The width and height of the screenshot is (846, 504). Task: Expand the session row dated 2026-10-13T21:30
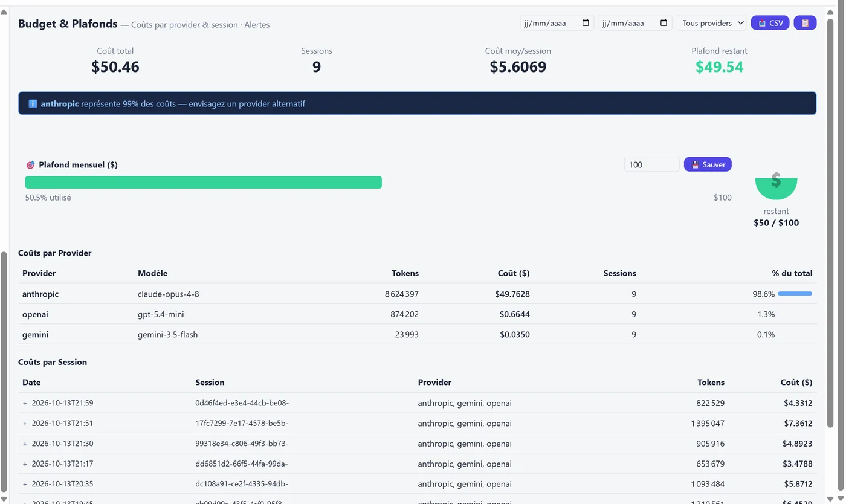pyautogui.click(x=25, y=444)
